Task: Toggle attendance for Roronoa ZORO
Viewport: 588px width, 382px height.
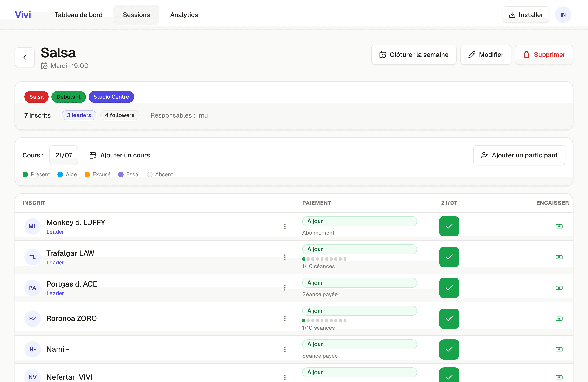Action: coord(449,319)
